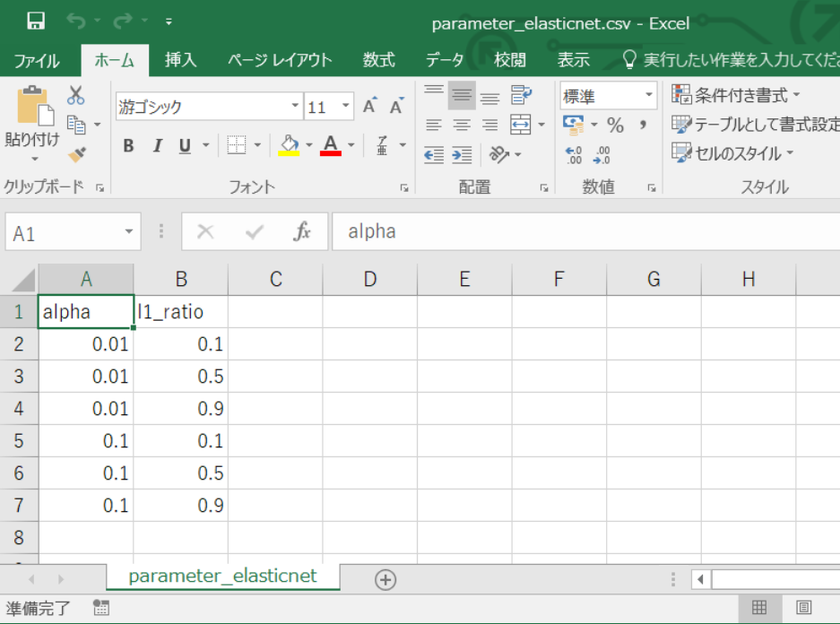The image size is (840, 624).
Task: Decrease font size with small A icon
Action: pyautogui.click(x=397, y=106)
